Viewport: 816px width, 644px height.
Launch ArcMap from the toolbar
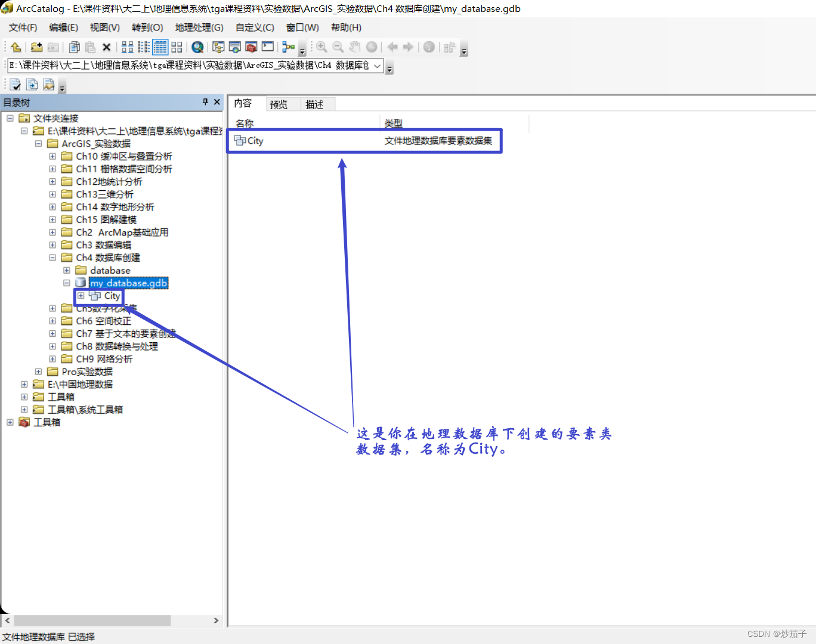[197, 47]
